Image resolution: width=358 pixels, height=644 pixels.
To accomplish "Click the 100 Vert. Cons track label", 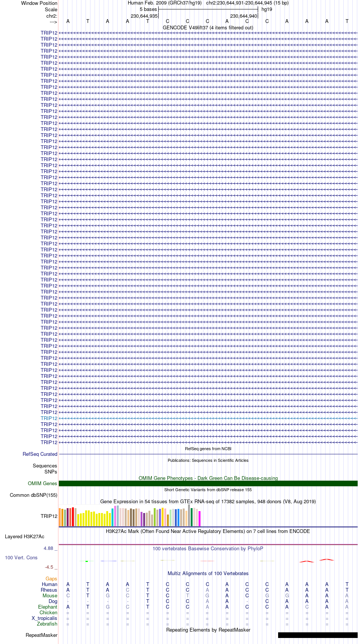I will click(x=21, y=557).
